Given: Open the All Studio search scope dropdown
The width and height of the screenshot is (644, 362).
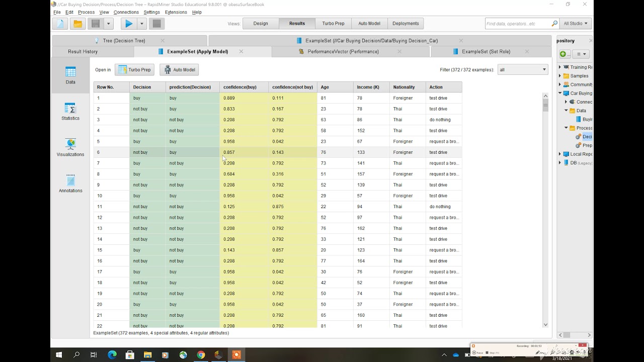Looking at the screenshot, I should tap(576, 24).
